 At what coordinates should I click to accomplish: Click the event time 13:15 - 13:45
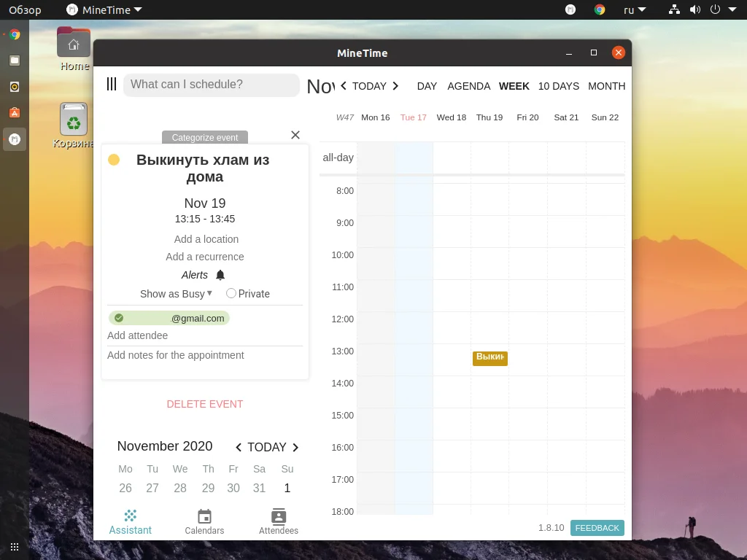point(205,219)
